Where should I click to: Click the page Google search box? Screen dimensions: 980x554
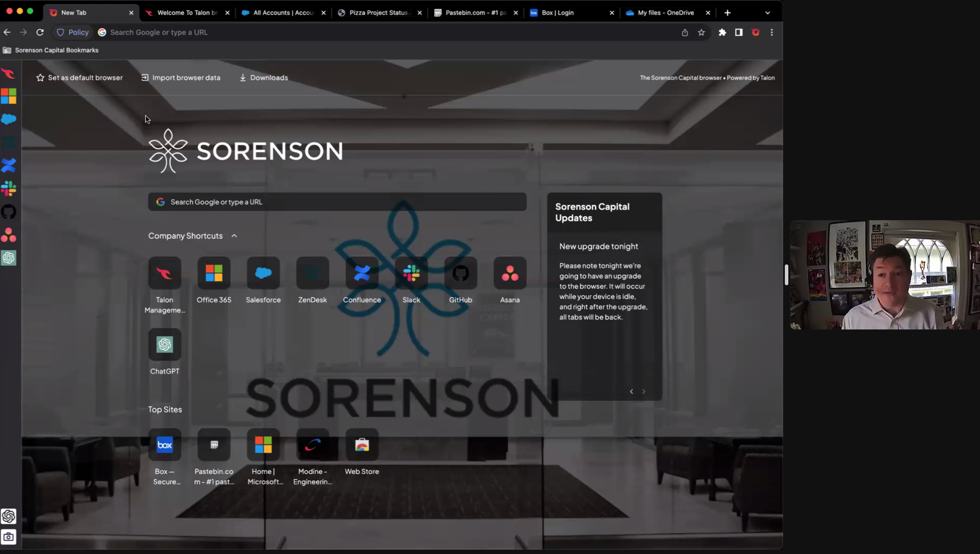point(337,202)
